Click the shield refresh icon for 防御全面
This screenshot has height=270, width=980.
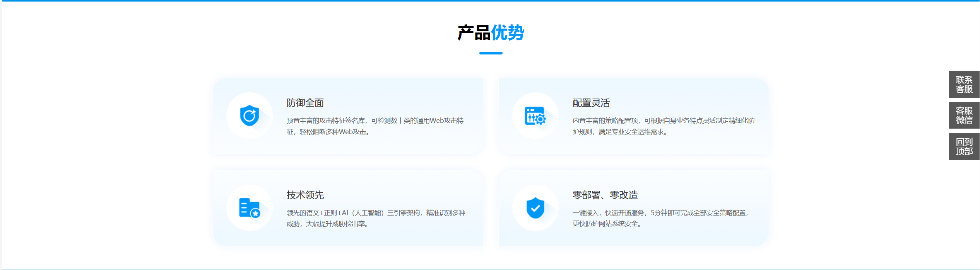tap(250, 115)
